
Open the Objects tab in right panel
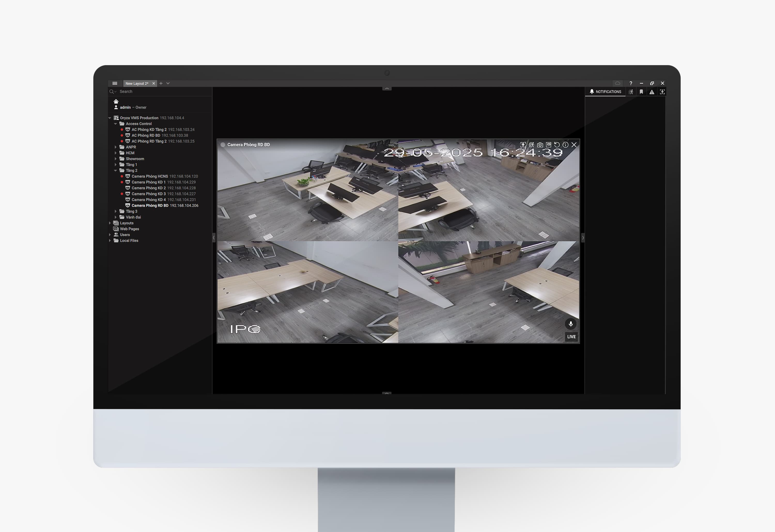pos(662,92)
